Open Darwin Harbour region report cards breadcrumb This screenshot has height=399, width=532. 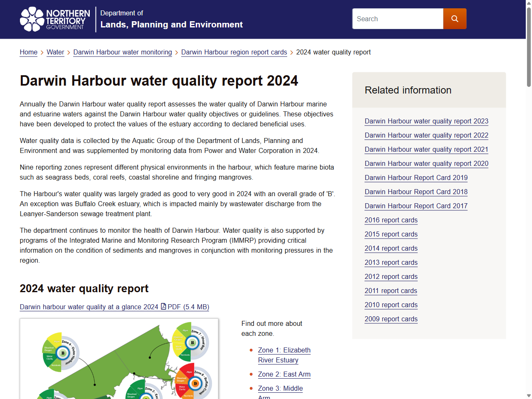(234, 52)
